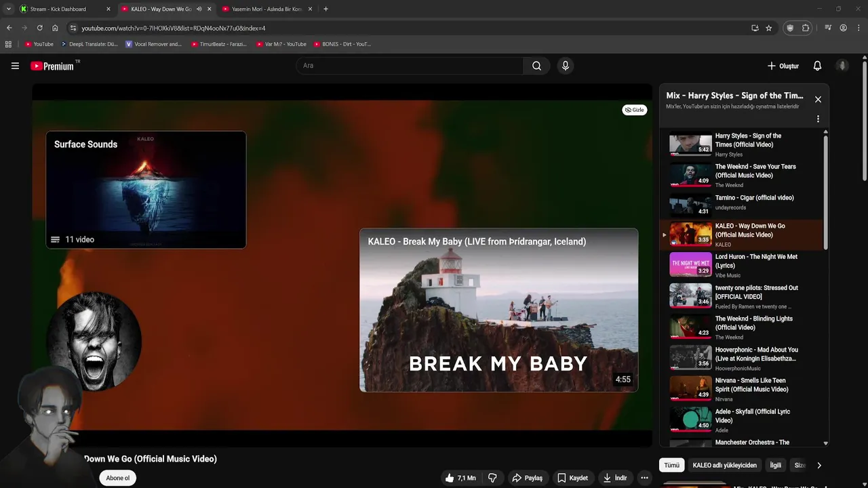Click the page vertical scrollbar
Image resolution: width=868 pixels, height=488 pixels.
(x=865, y=122)
